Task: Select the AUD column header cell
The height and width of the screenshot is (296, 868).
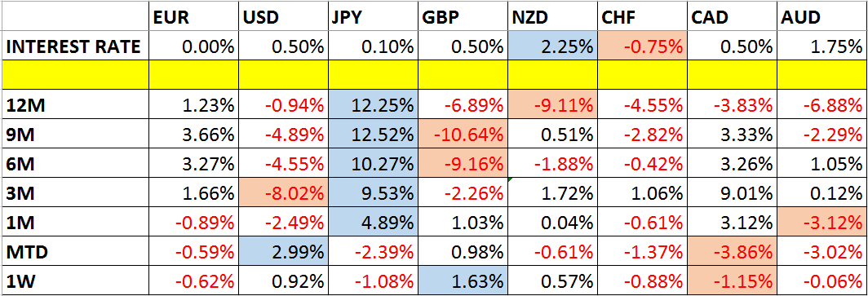Action: [x=821, y=16]
